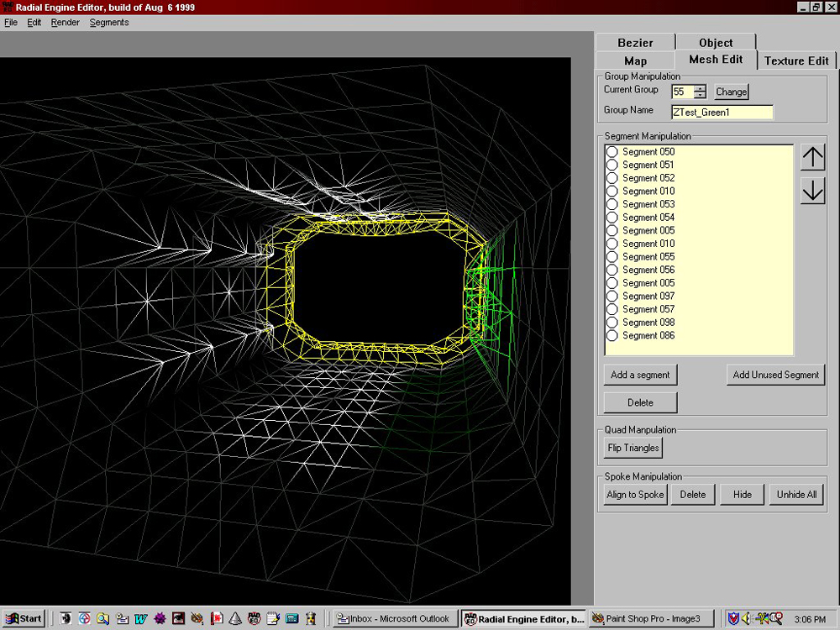Click the colorful figure system tray icon
This screenshot has width=840, height=630.
click(x=761, y=619)
